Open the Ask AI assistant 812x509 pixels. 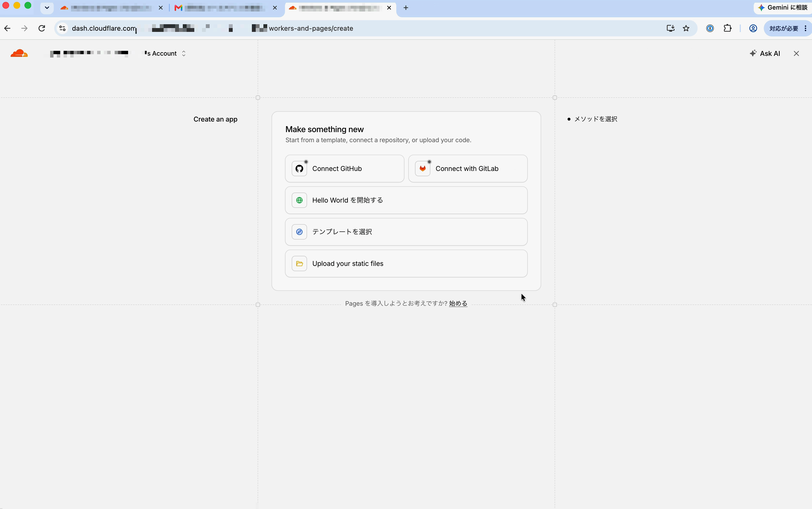pos(765,53)
